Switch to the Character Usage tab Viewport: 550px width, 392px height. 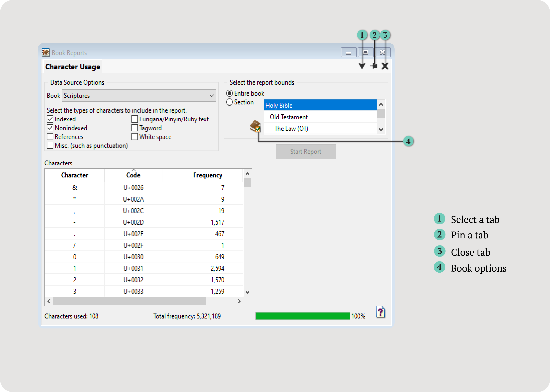click(x=72, y=67)
